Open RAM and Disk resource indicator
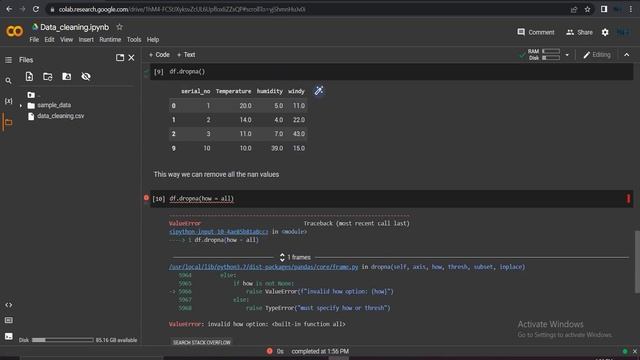640x360 pixels. (544, 55)
